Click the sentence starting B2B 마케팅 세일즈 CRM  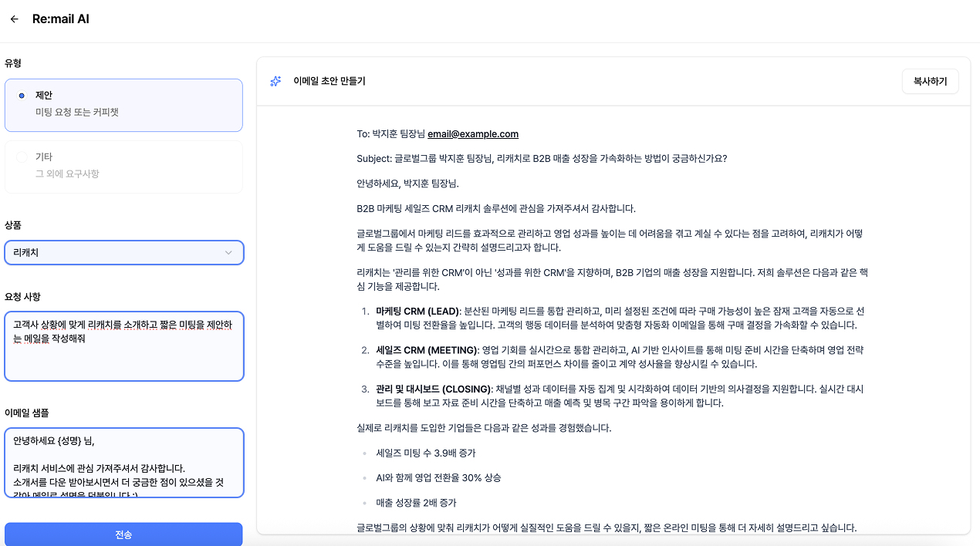[x=496, y=208]
